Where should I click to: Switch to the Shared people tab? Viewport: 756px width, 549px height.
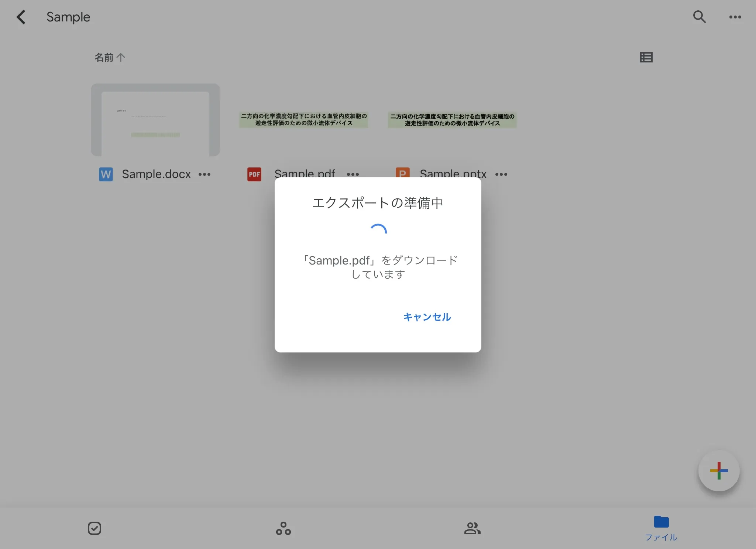[x=472, y=528]
